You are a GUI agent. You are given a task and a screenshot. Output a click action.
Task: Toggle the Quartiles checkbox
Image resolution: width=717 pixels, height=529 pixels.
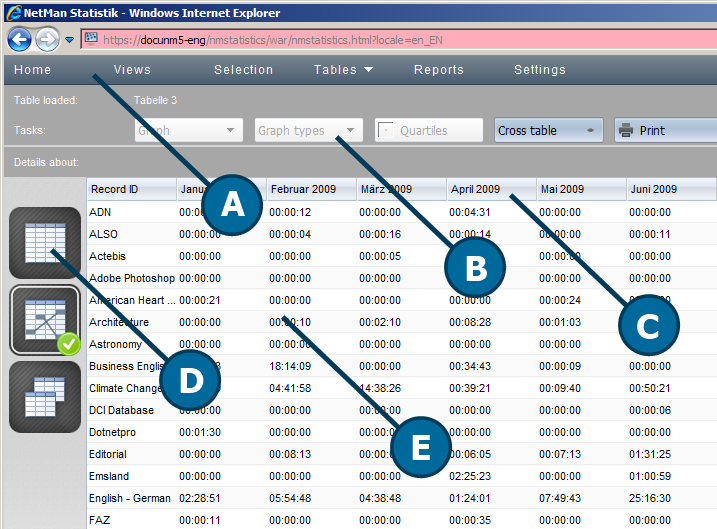385,131
